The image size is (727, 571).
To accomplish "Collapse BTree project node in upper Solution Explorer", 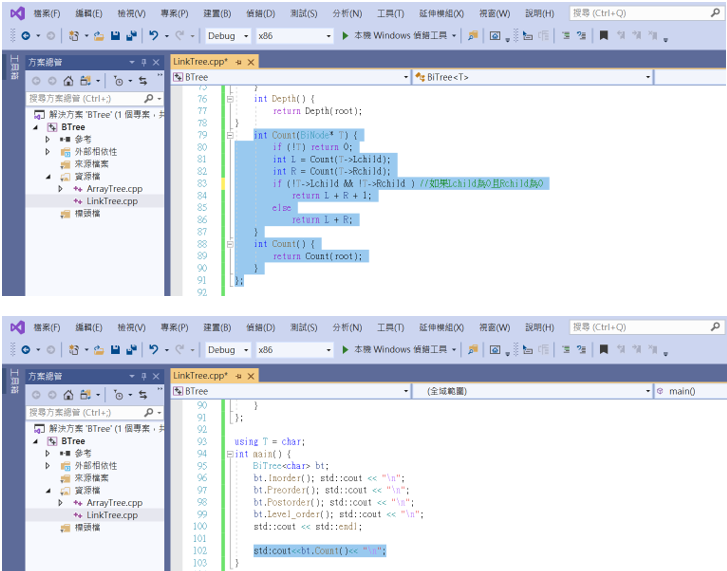I will (36, 127).
